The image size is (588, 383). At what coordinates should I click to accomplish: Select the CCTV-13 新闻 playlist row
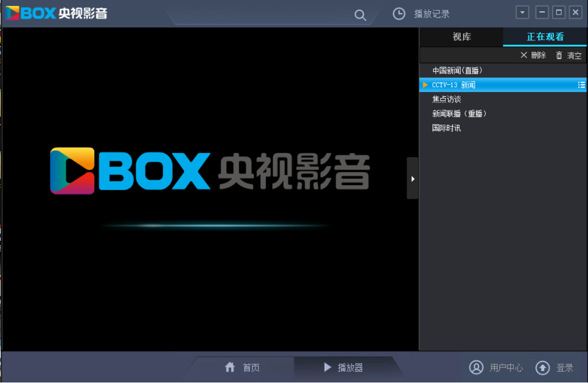tap(503, 85)
